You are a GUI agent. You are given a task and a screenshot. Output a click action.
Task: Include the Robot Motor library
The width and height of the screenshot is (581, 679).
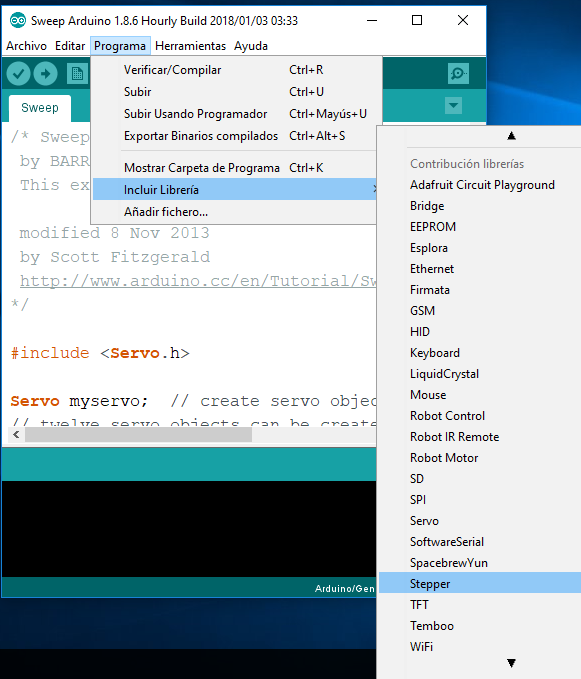(x=480, y=458)
